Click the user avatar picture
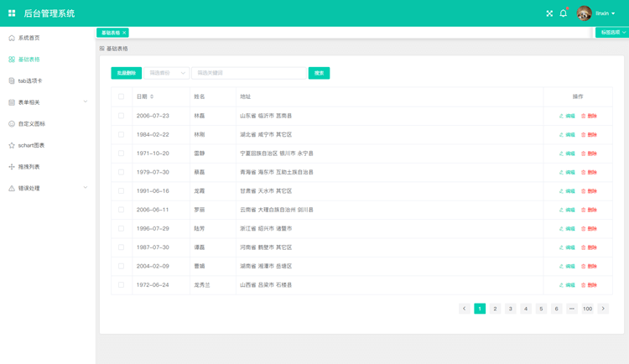This screenshot has height=364, width=629. [x=584, y=13]
